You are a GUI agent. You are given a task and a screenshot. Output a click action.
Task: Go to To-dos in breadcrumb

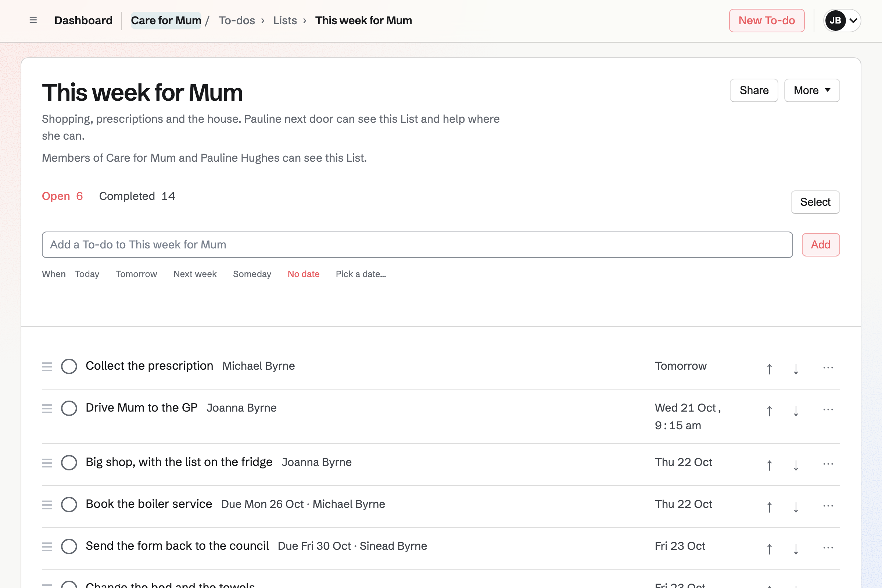[x=237, y=21]
